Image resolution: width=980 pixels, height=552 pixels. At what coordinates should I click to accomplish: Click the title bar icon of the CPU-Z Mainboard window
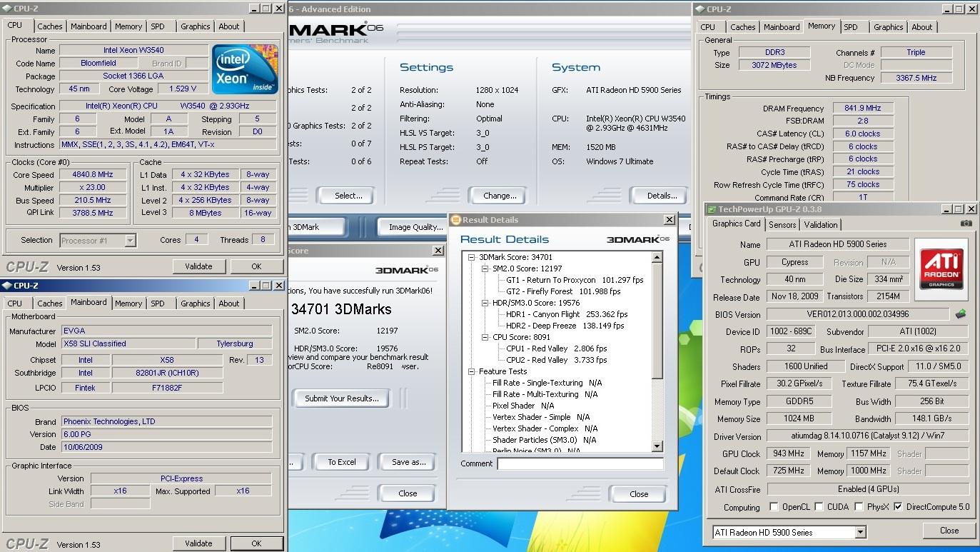tap(7, 286)
